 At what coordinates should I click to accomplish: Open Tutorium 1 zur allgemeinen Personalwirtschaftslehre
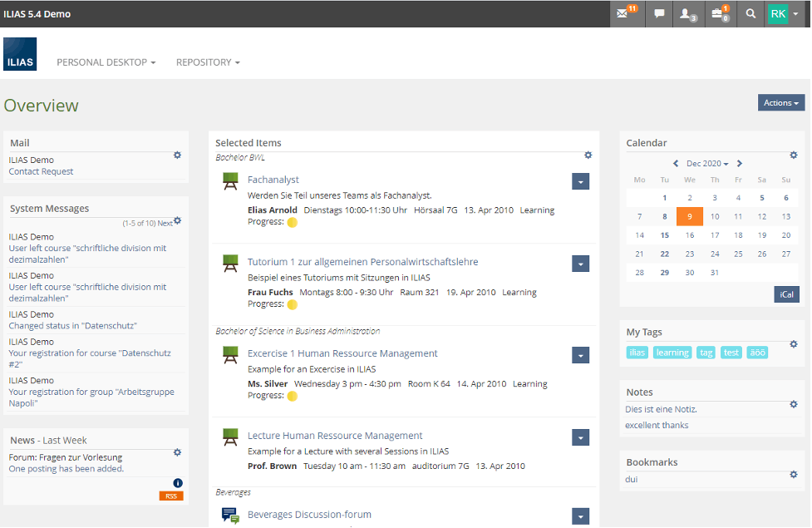(x=362, y=262)
